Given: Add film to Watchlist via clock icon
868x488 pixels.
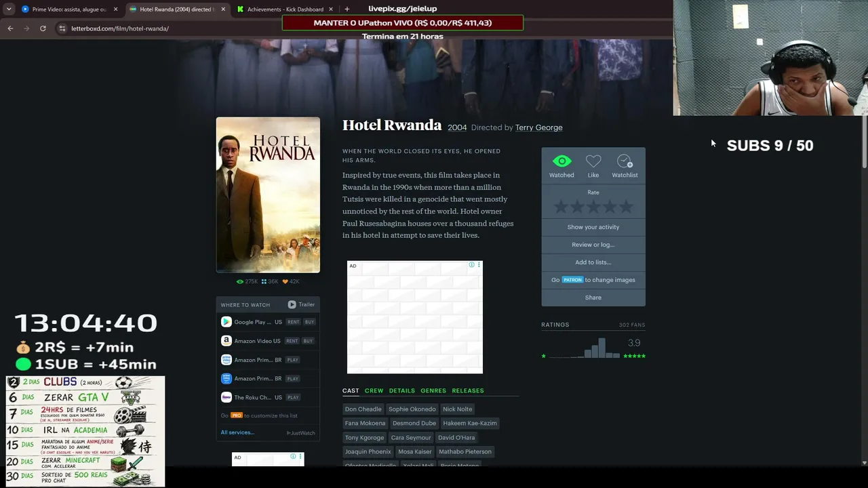Looking at the screenshot, I should pos(625,161).
